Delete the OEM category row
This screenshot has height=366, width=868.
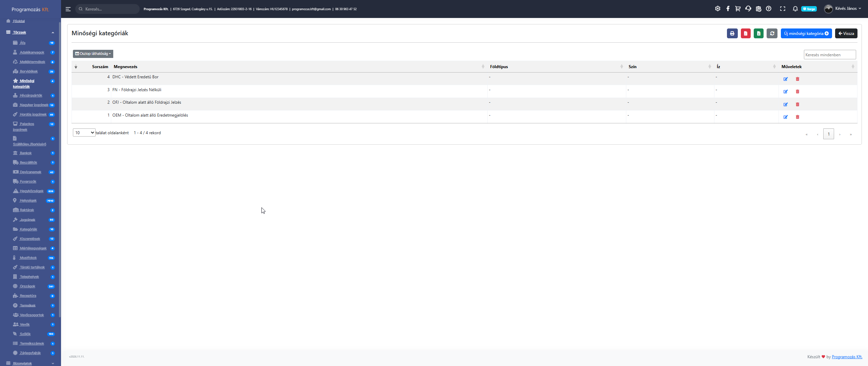797,117
